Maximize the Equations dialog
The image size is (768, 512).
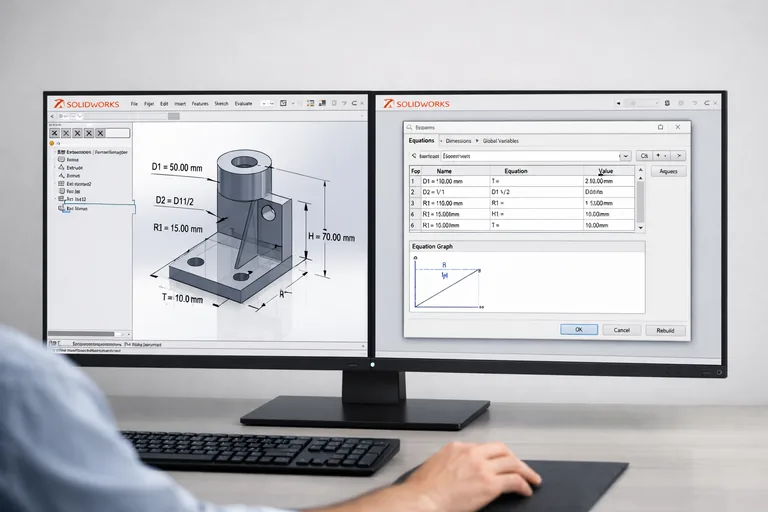[x=660, y=127]
